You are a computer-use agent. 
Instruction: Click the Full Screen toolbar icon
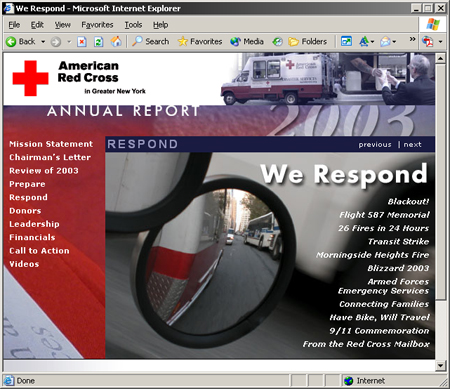pyautogui.click(x=346, y=42)
